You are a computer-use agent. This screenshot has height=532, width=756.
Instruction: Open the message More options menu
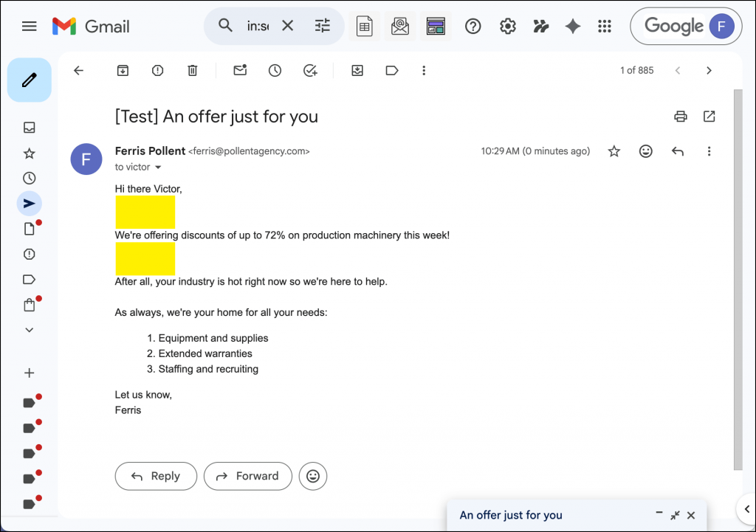tap(709, 151)
